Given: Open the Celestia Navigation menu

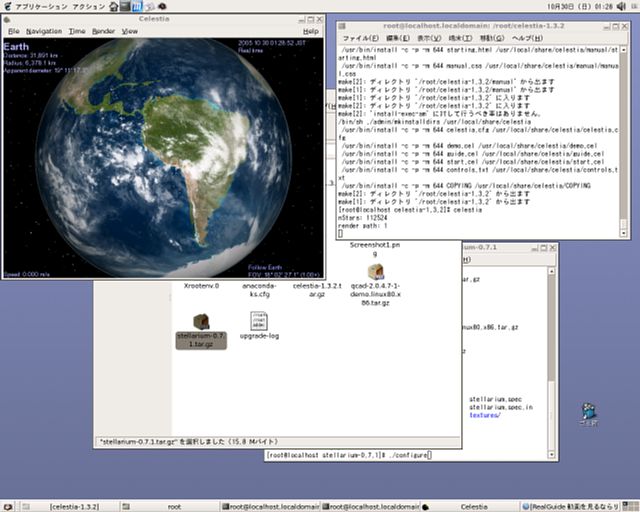Looking at the screenshot, I should 44,31.
